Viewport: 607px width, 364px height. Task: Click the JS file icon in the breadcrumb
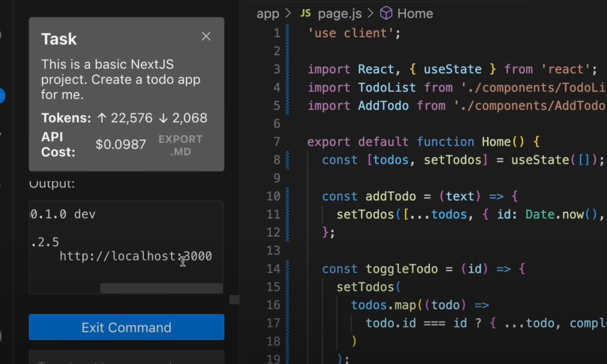pyautogui.click(x=305, y=13)
